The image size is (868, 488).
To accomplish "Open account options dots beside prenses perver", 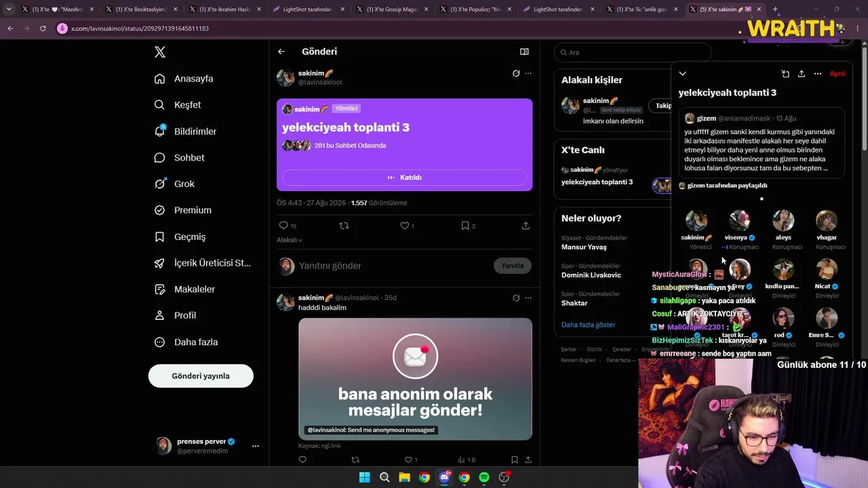I will 256,446.
